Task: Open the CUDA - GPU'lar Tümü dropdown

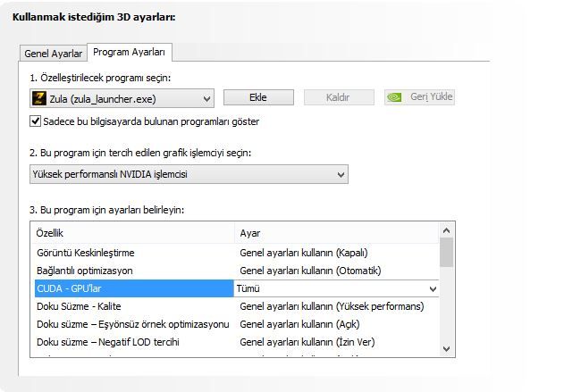Action: click(x=434, y=288)
